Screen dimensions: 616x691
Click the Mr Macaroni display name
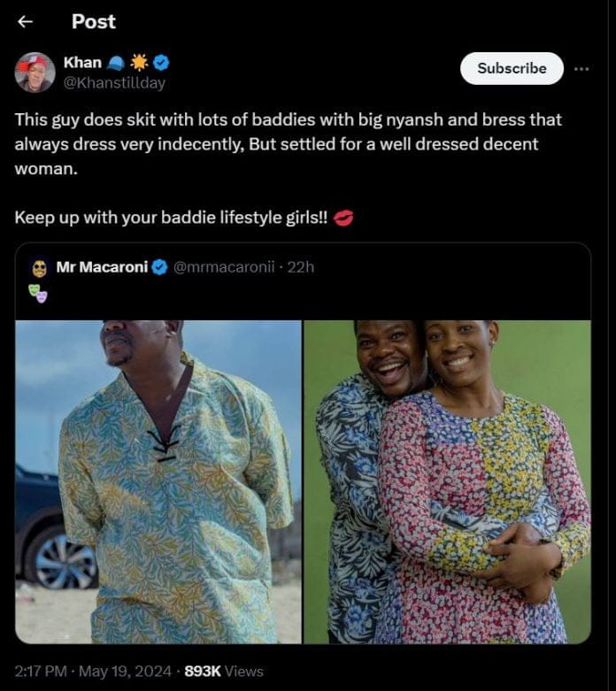click(102, 267)
